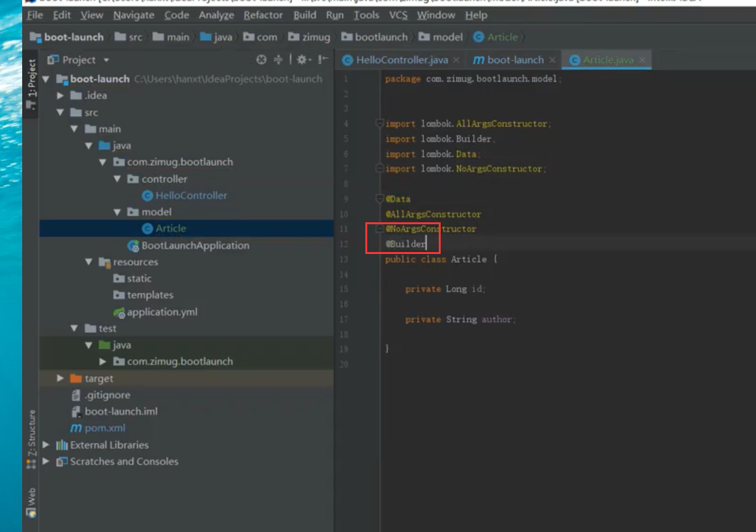The image size is (756, 532).
Task: Click on 'public class Article {' line
Action: click(x=441, y=259)
